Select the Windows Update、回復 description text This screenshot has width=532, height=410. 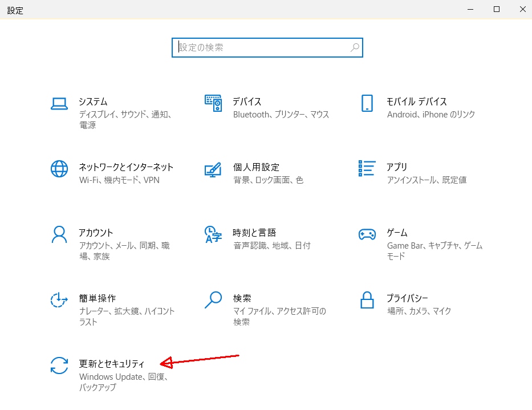pos(123,377)
